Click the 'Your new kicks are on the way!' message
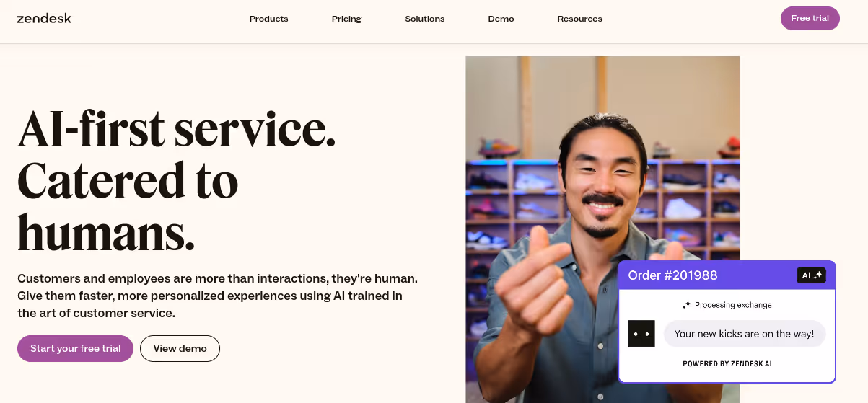Image resolution: width=868 pixels, height=403 pixels. [x=744, y=334]
